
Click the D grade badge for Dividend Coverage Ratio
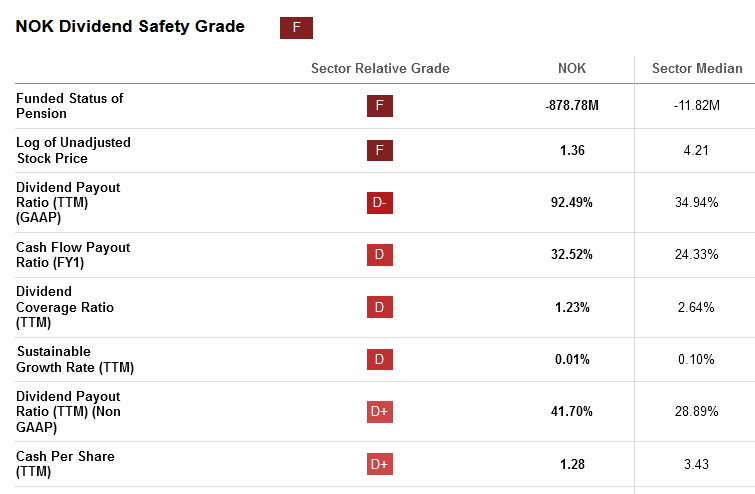(379, 307)
